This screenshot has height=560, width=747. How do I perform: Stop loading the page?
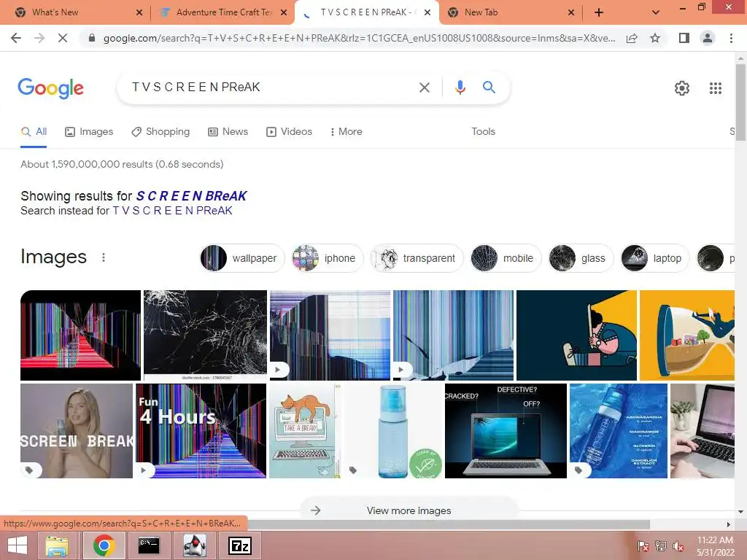(x=63, y=38)
